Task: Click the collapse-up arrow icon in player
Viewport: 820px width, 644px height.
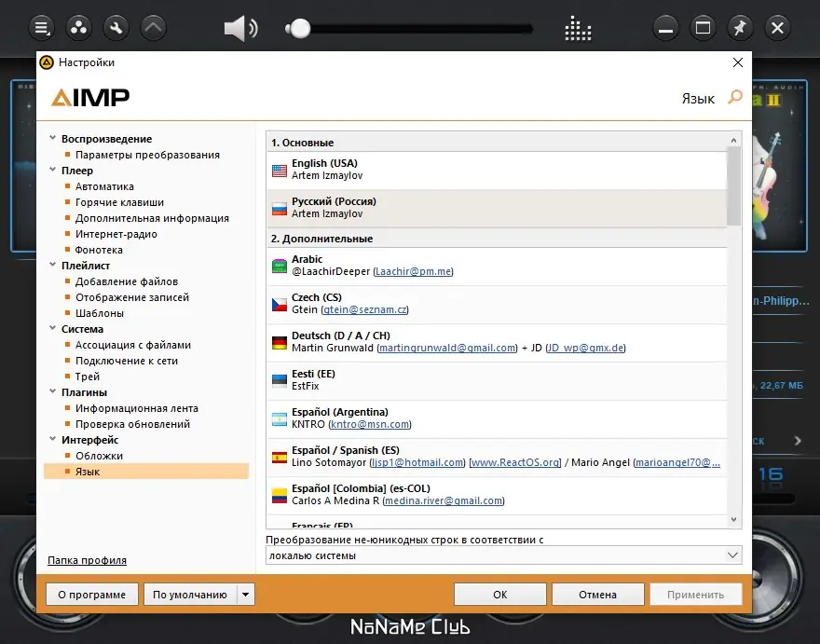Action: point(153,28)
